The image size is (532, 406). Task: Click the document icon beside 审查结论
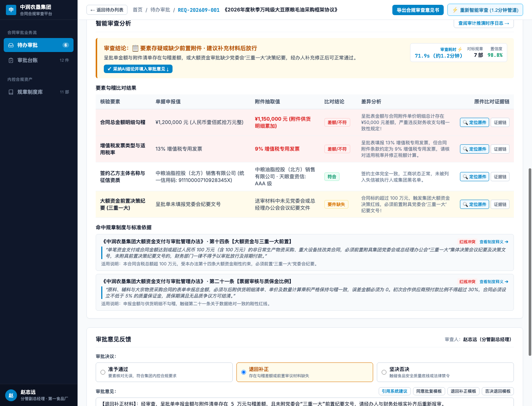point(135,48)
